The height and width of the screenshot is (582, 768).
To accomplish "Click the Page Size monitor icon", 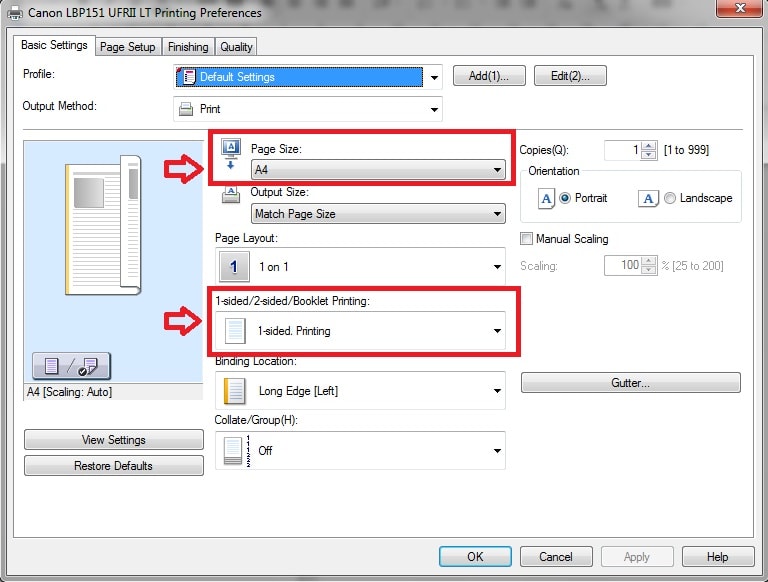I will (231, 154).
